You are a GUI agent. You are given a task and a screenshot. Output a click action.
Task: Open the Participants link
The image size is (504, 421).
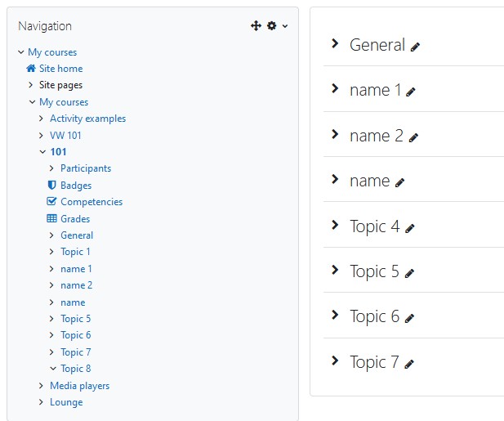pos(86,168)
